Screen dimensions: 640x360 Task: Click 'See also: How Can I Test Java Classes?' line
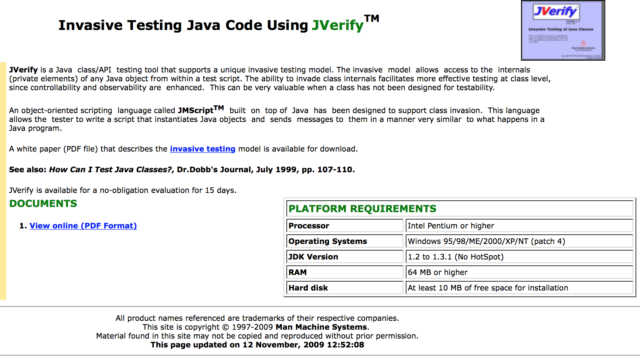point(182,169)
